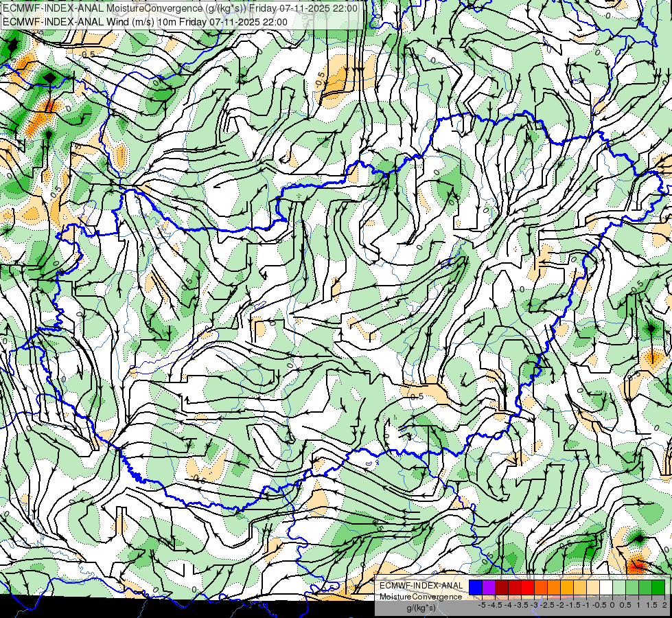Click the -4.5 tick label on the colorbar
The height and width of the screenshot is (618, 672).
click(x=495, y=605)
